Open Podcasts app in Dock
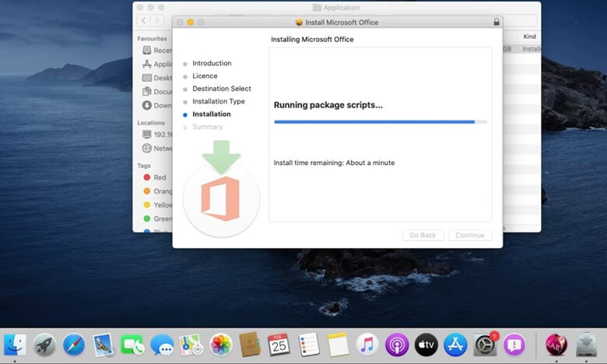 point(397,345)
